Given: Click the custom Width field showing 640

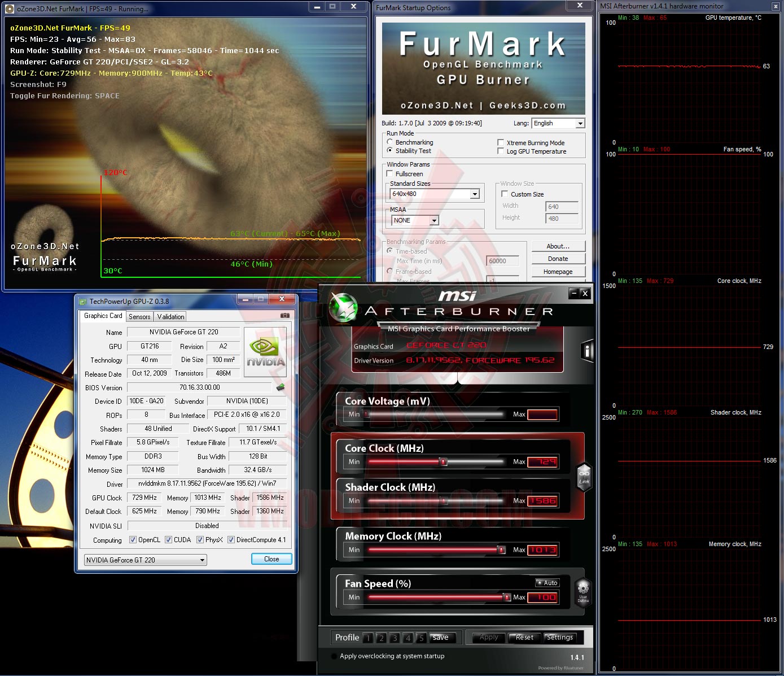Looking at the screenshot, I should (562, 207).
